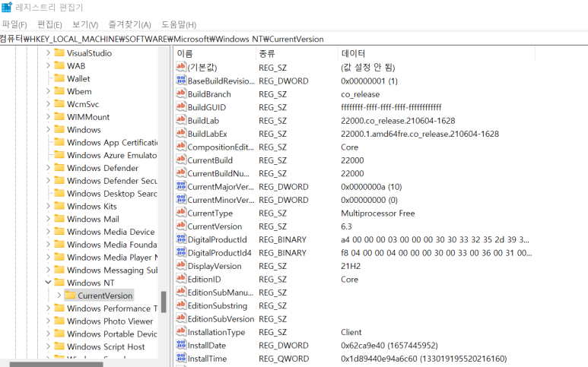Click the QWORD icon next to InstallTime
The image size is (588, 367).
pyautogui.click(x=181, y=358)
